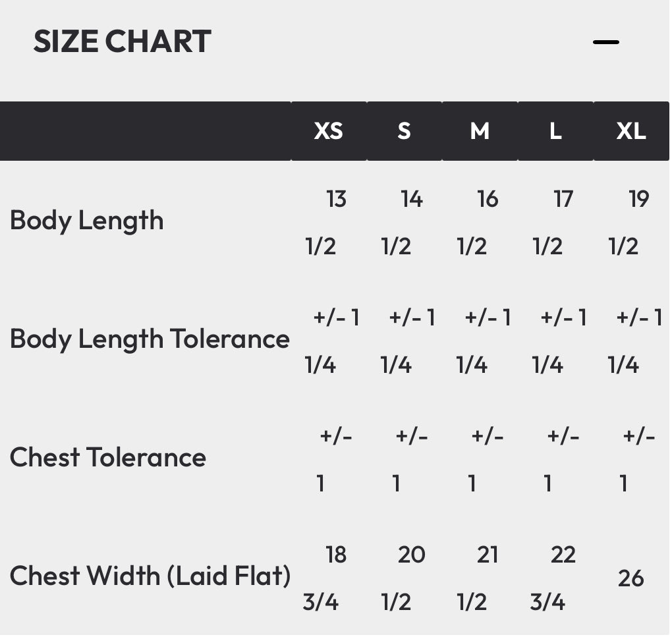Select M body length value 16 1/2
This screenshot has height=639, width=672.
click(480, 222)
